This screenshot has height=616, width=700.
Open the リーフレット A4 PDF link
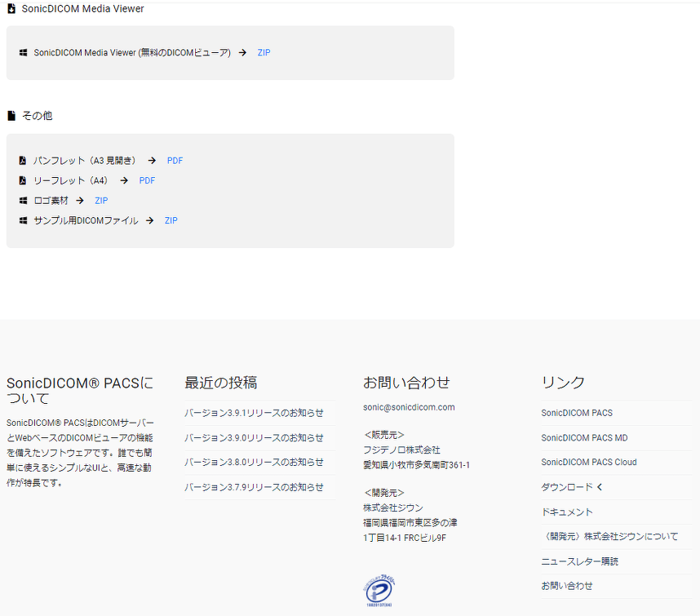point(147,180)
